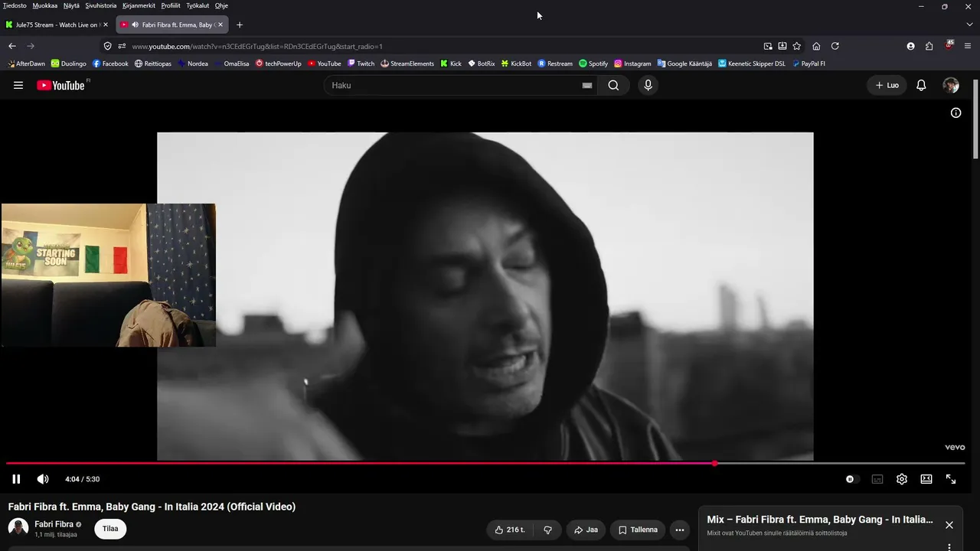Image resolution: width=980 pixels, height=551 pixels.
Task: Open a new browser tab
Action: (239, 24)
